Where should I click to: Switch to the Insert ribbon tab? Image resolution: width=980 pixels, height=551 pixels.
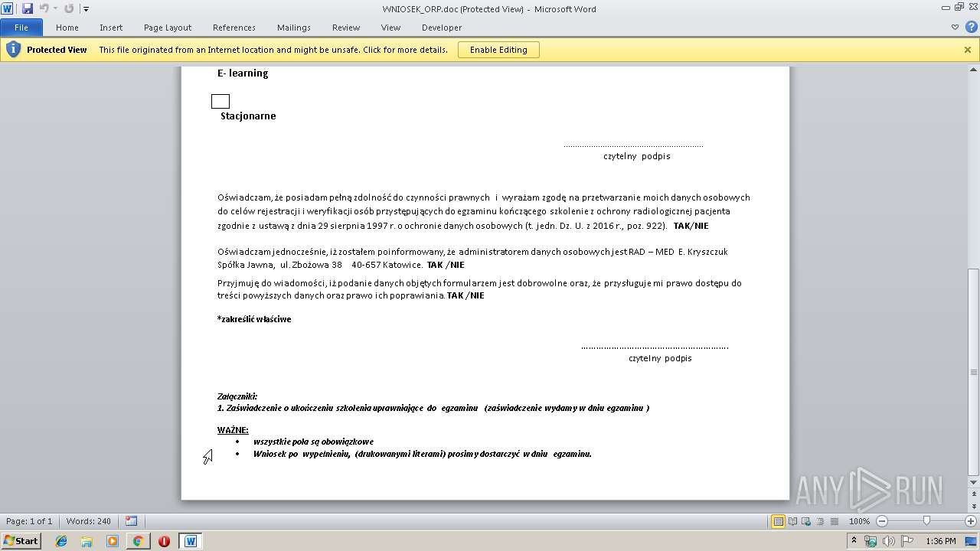111,28
